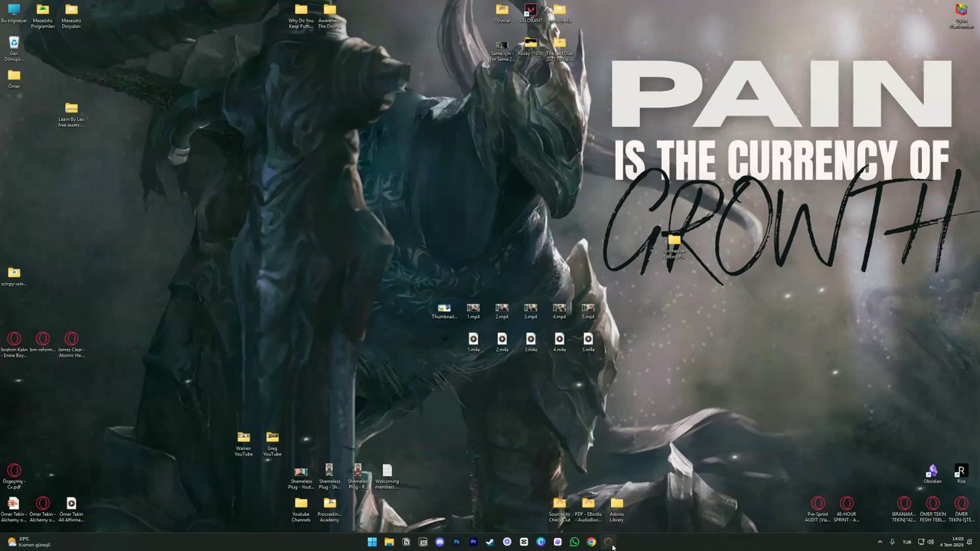Image resolution: width=980 pixels, height=551 pixels.
Task: Open Rocky (1976) folder
Action: [x=531, y=46]
